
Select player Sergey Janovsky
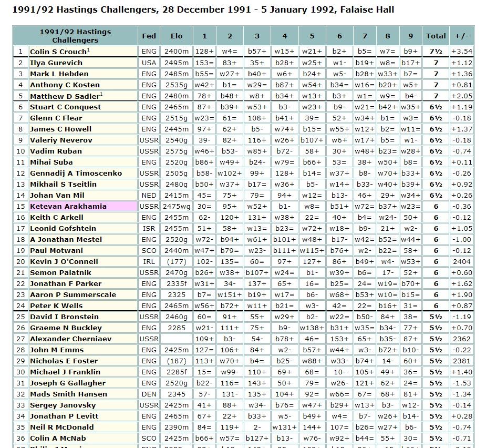point(63,405)
